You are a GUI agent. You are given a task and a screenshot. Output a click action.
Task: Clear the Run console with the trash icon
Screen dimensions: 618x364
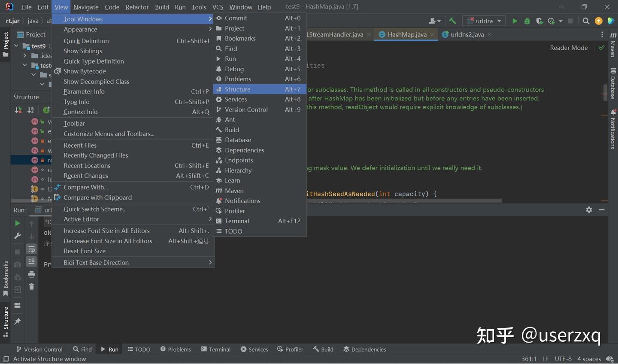tap(31, 286)
